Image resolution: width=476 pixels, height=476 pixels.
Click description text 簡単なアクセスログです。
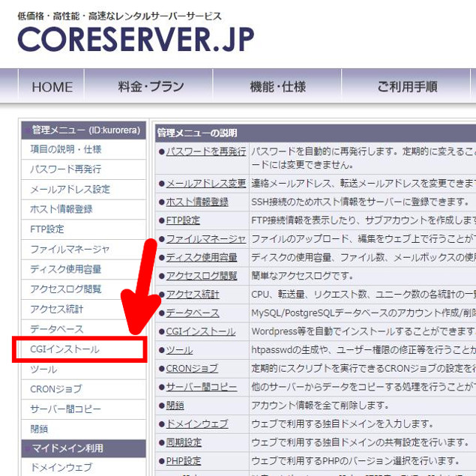point(302,276)
